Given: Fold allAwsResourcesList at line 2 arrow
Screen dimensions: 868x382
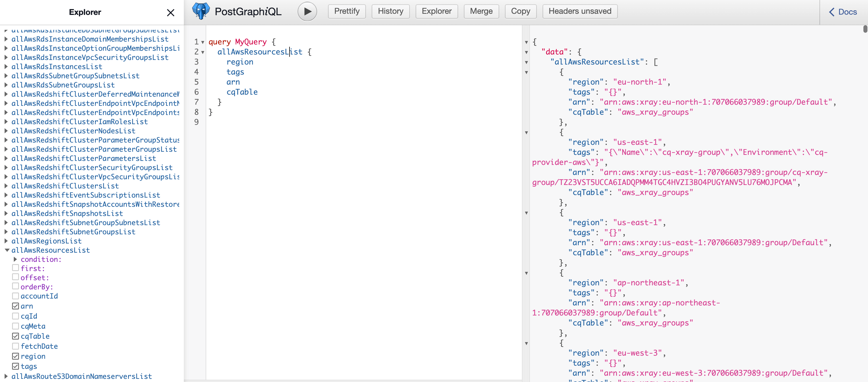Looking at the screenshot, I should point(203,52).
